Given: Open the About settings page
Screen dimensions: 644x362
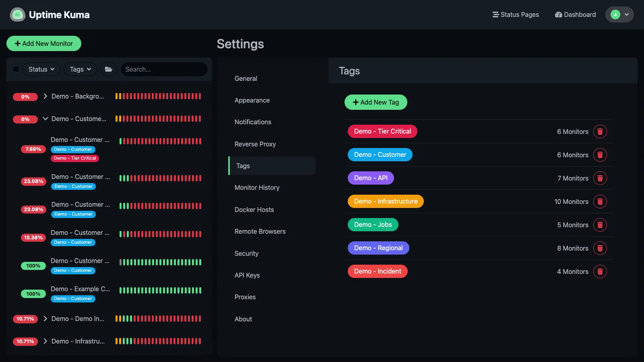Looking at the screenshot, I should coord(272,319).
